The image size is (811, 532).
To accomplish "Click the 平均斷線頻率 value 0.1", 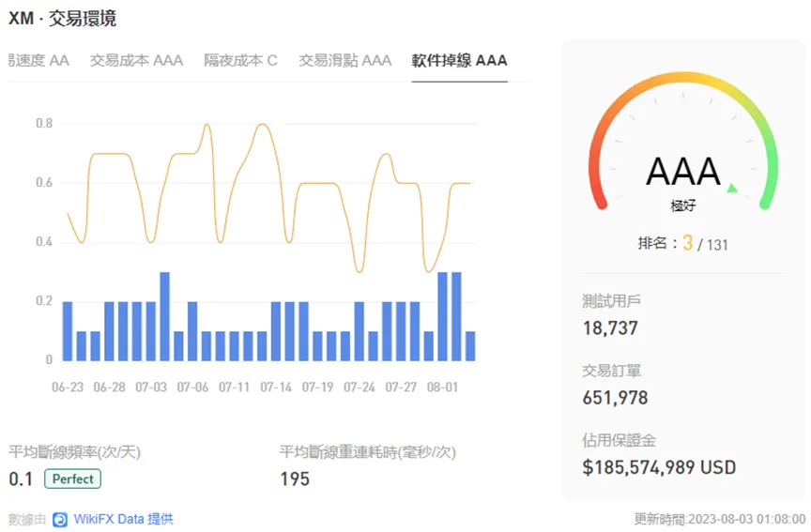I will 21,479.
